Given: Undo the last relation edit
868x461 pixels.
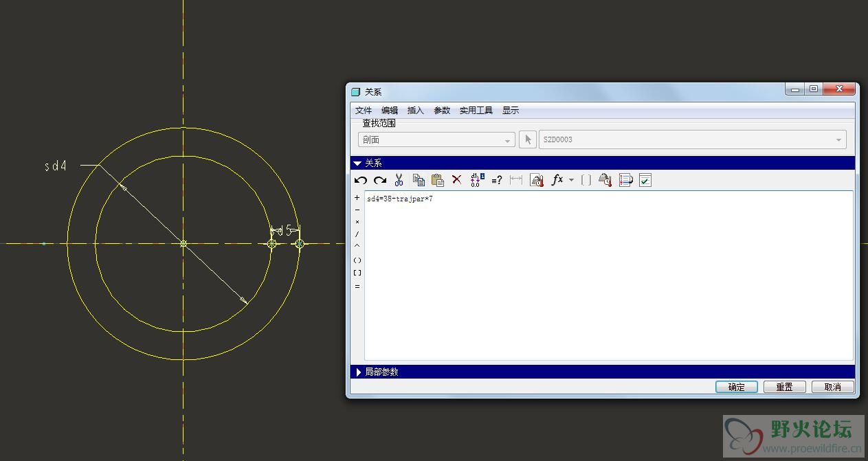Looking at the screenshot, I should 361,180.
